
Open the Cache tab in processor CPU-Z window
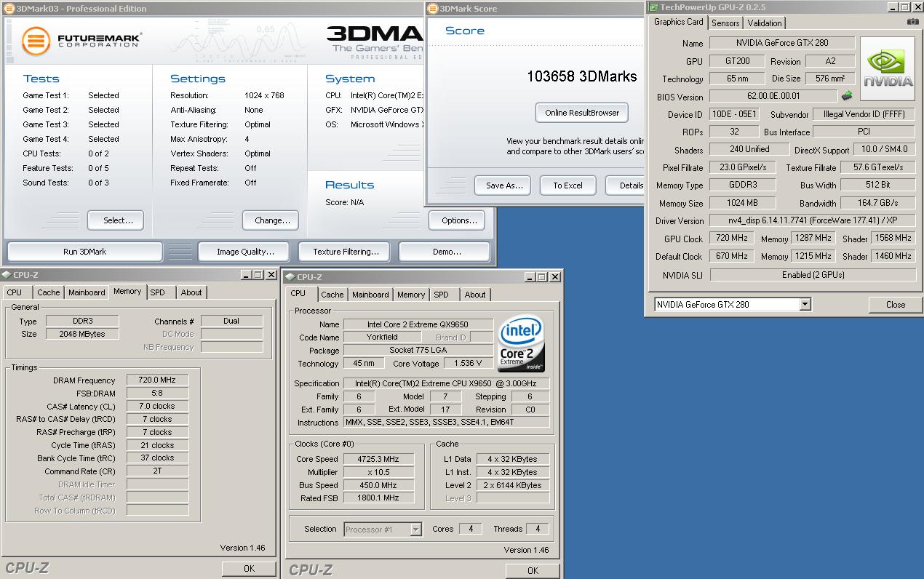(x=332, y=295)
